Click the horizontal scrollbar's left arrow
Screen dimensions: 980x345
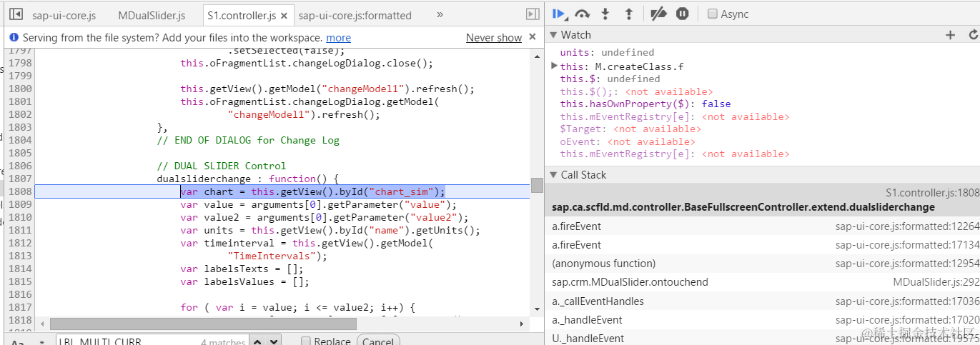point(41,324)
